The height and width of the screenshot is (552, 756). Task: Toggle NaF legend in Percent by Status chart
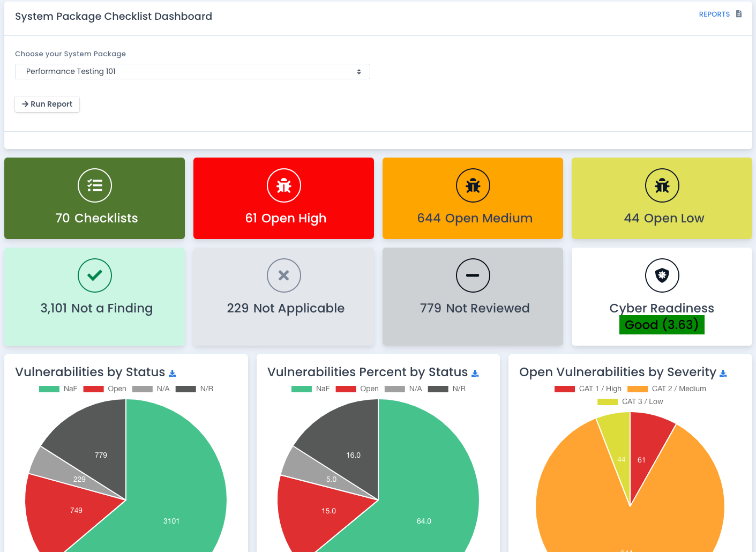311,389
